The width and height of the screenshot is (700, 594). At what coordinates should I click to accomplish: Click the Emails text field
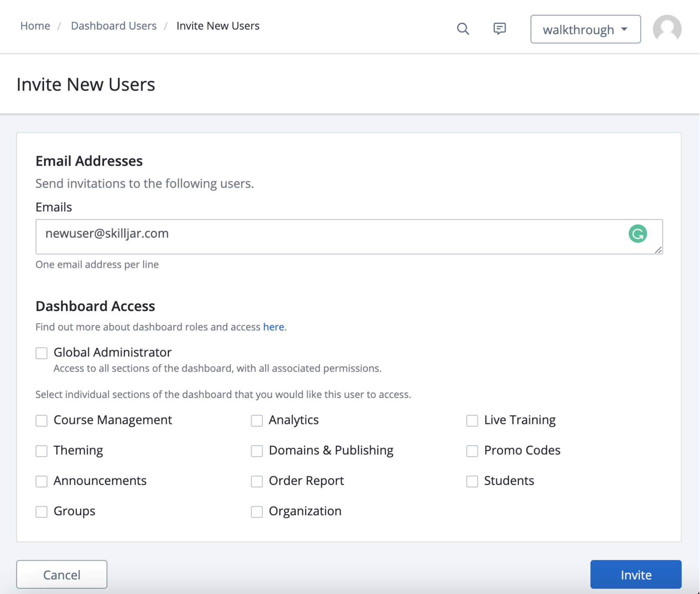coord(330,236)
